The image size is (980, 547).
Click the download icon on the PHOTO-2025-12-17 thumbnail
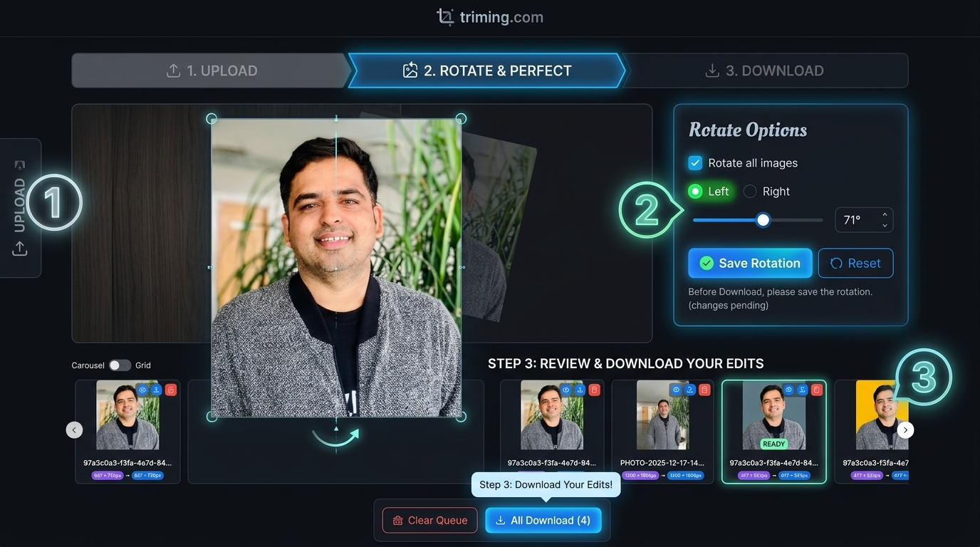point(690,390)
